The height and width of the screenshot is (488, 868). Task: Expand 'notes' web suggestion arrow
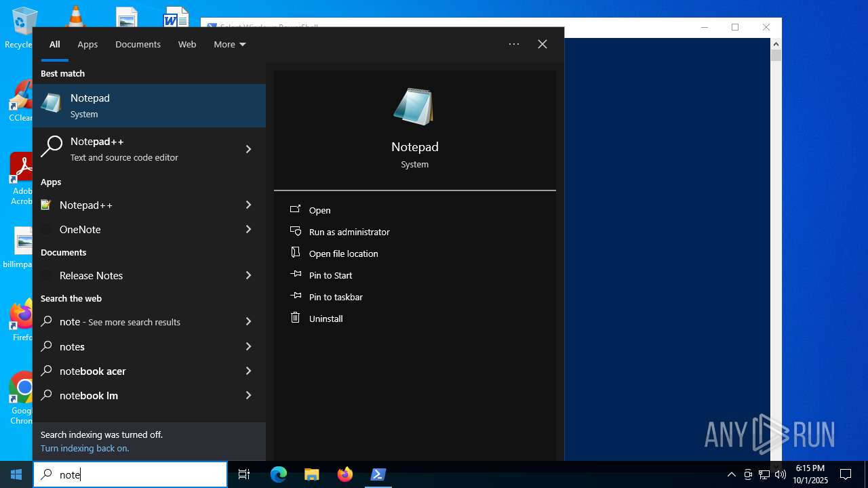(x=248, y=346)
